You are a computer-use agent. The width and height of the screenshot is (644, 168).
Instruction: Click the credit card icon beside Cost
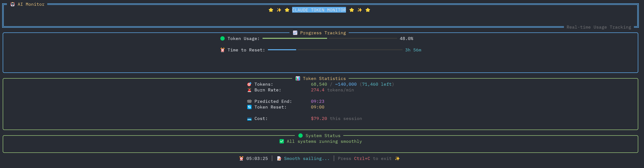pyautogui.click(x=249, y=119)
